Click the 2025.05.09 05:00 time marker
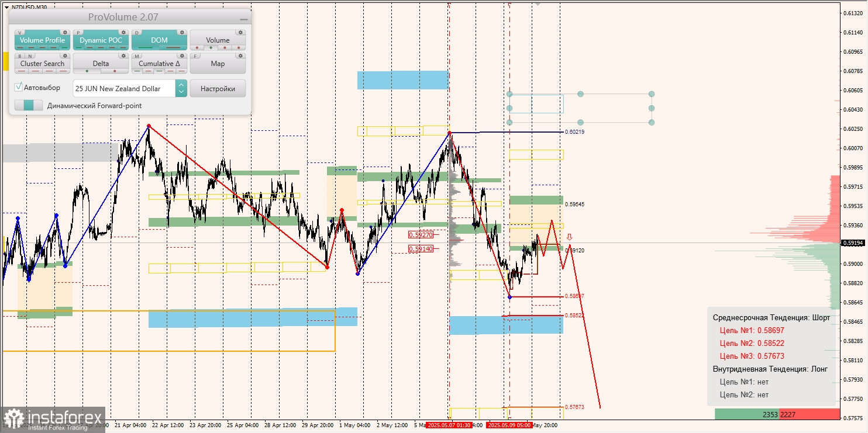 coord(509,425)
